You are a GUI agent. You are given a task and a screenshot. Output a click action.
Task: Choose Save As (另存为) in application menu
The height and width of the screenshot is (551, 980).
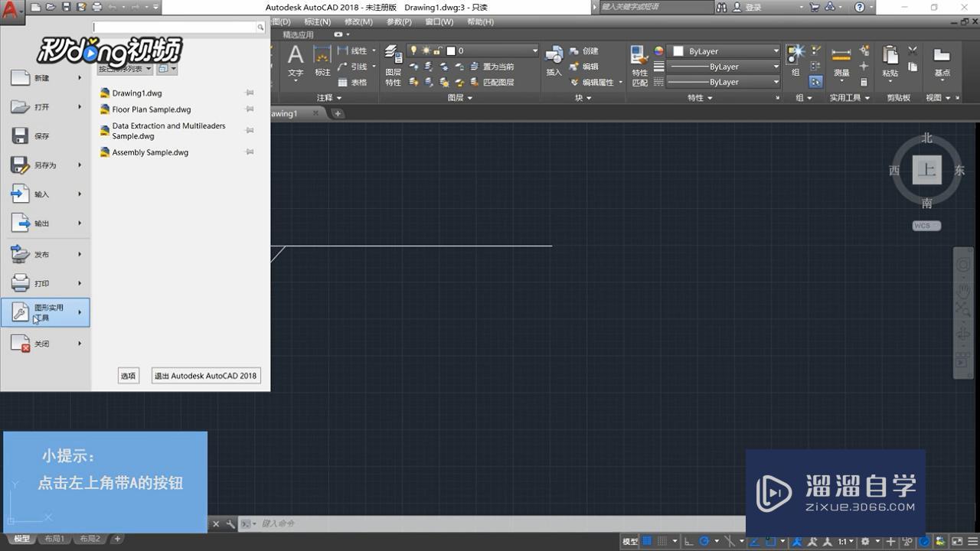(x=45, y=165)
